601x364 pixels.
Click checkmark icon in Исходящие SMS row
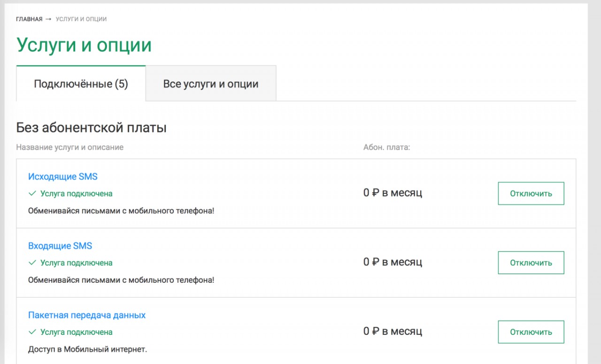point(32,193)
